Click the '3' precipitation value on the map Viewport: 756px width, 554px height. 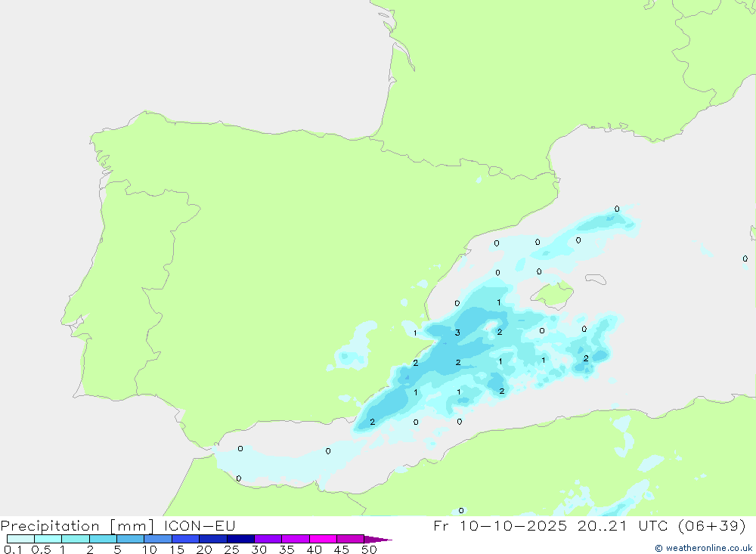click(457, 333)
